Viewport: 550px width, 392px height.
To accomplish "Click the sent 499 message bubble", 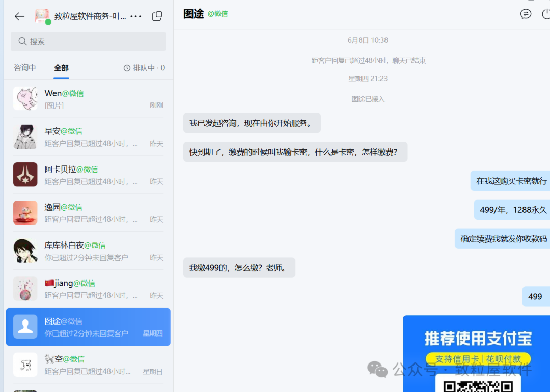I will tap(536, 297).
